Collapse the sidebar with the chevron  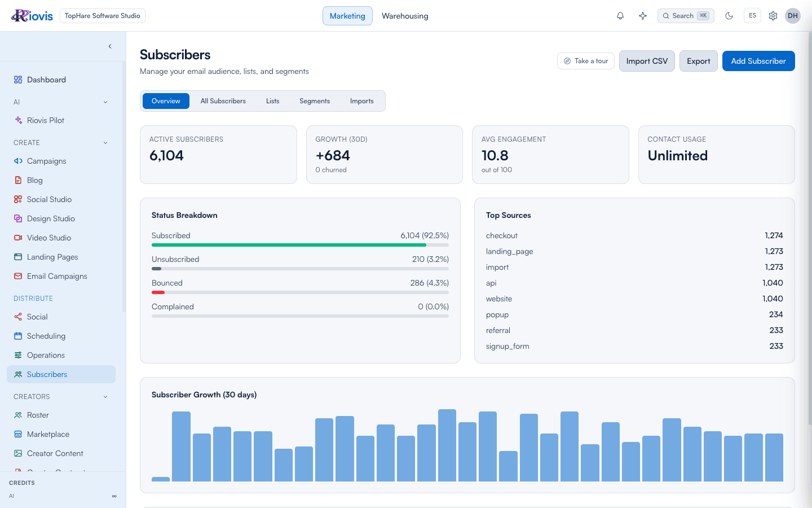point(110,46)
